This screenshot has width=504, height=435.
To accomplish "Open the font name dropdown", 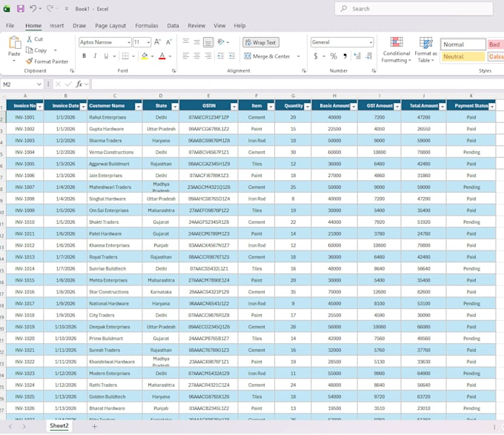I will coord(129,42).
